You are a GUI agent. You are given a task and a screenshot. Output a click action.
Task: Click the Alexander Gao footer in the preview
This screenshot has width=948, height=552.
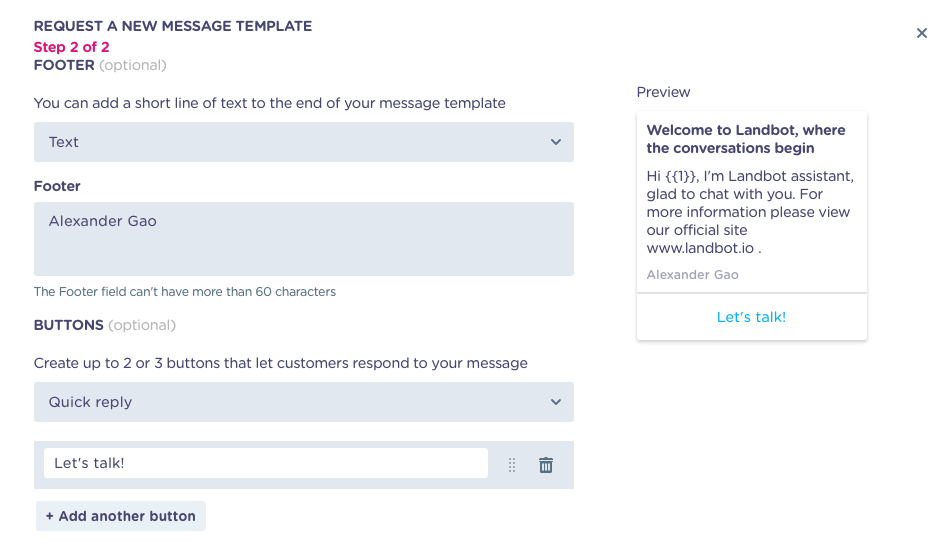[692, 274]
